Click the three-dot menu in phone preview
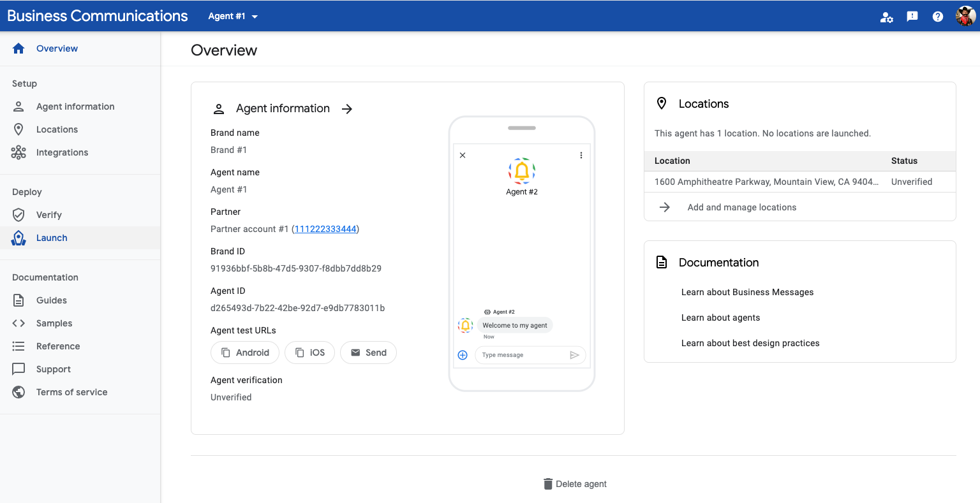The height and width of the screenshot is (503, 980). click(581, 156)
